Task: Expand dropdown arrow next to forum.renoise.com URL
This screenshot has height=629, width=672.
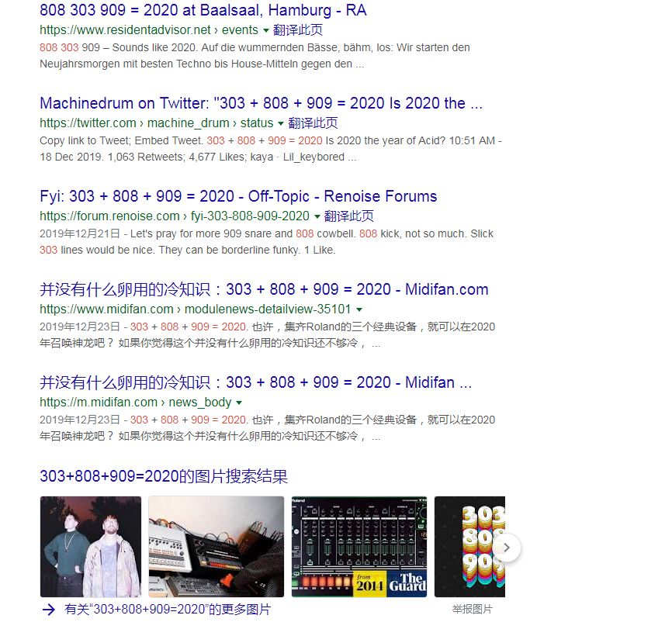Action: (x=317, y=216)
